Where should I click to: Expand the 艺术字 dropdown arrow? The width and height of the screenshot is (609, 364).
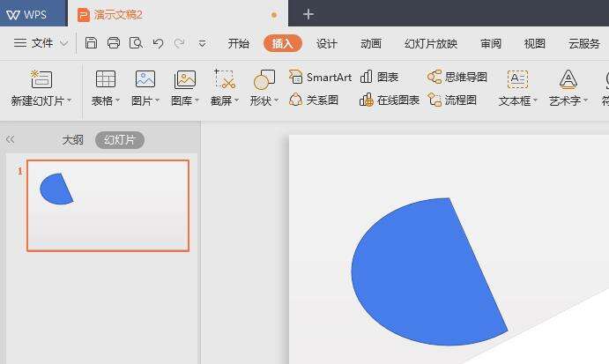[585, 100]
